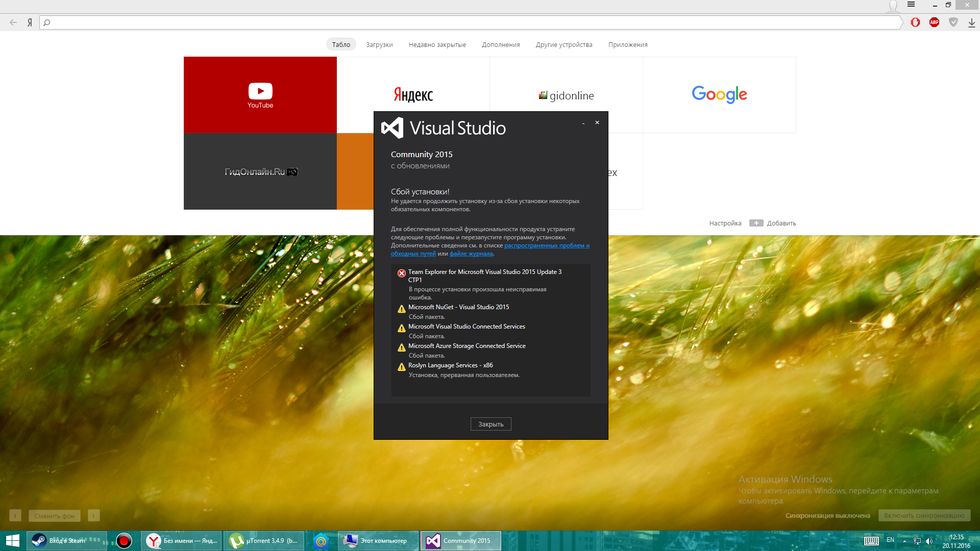Click the Yandex 'Я' home icon
980x551 pixels.
[x=30, y=22]
